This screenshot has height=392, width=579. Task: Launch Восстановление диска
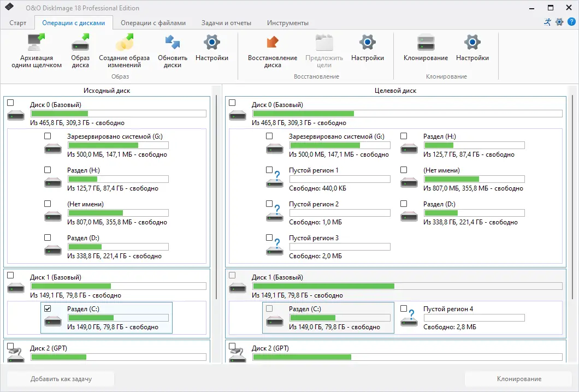click(273, 43)
